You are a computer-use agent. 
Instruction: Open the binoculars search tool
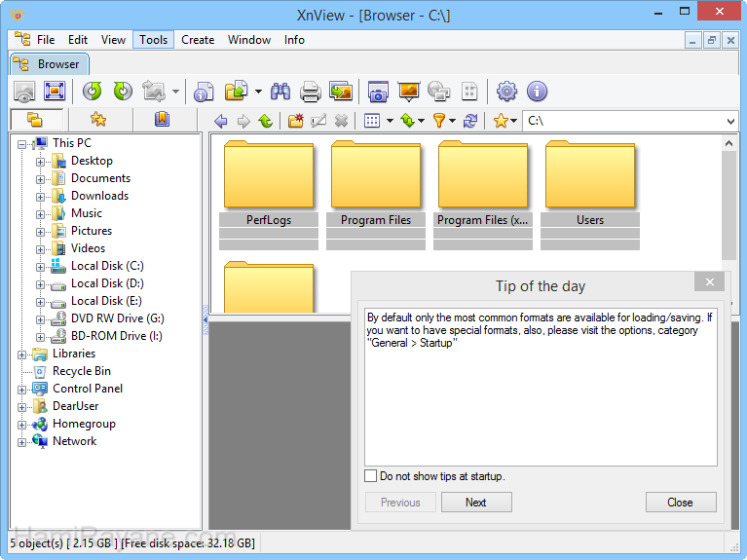pyautogui.click(x=280, y=91)
